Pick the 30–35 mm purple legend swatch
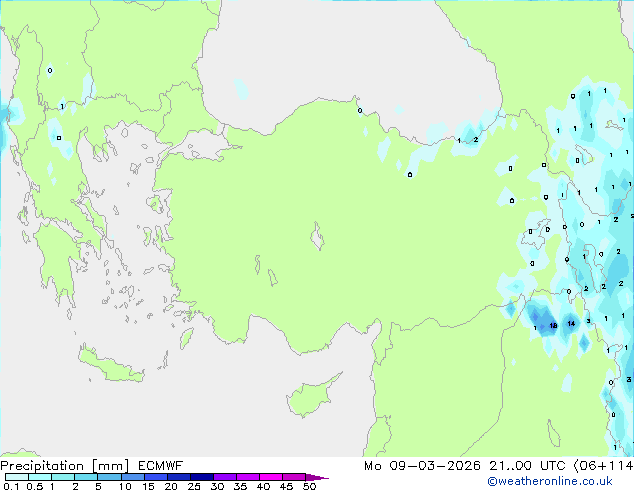The image size is (634, 490). [224, 477]
